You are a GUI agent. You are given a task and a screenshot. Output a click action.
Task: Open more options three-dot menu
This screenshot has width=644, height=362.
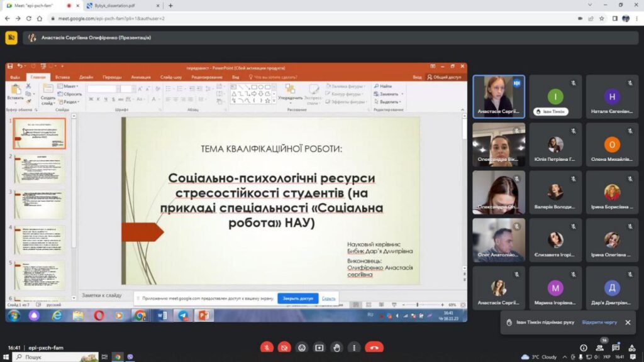pyautogui.click(x=355, y=347)
